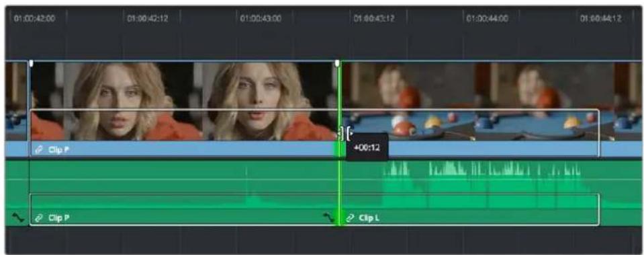Viewport: 644px width, 255px height.
Task: Click the white marker at the edit point
Action: pyautogui.click(x=338, y=64)
